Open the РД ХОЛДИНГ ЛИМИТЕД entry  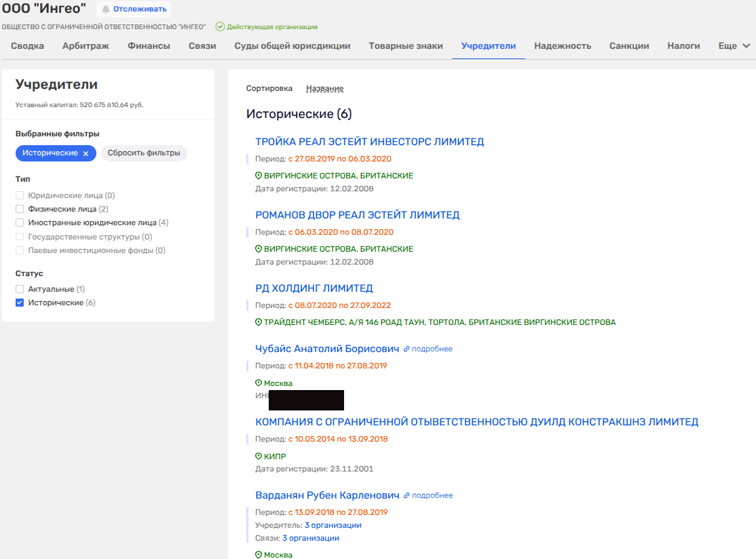coord(314,288)
